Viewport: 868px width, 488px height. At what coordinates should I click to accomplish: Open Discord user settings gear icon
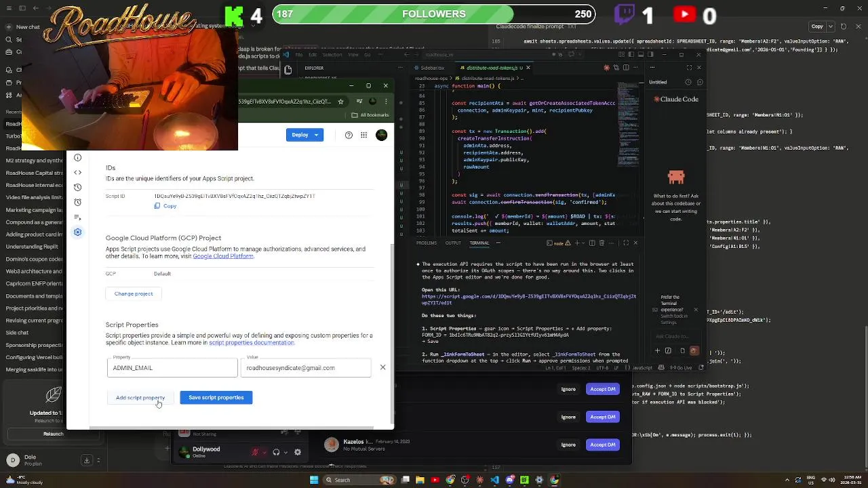tap(298, 452)
